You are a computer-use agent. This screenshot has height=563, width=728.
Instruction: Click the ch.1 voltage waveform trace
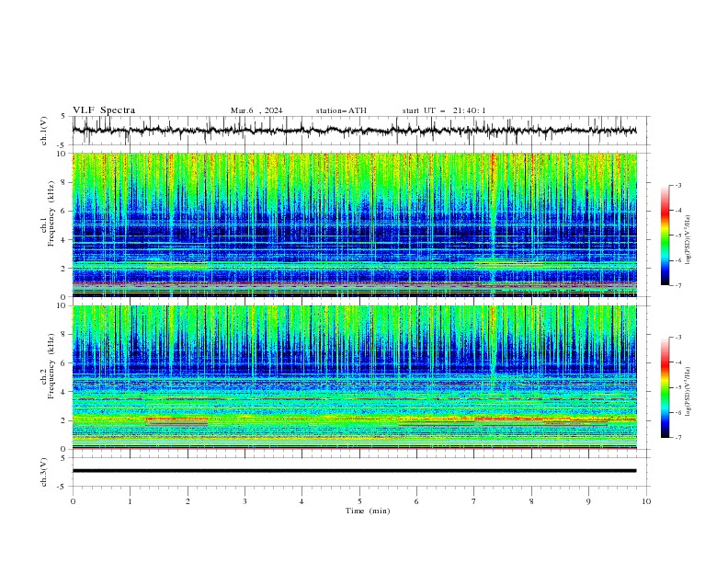click(x=354, y=131)
